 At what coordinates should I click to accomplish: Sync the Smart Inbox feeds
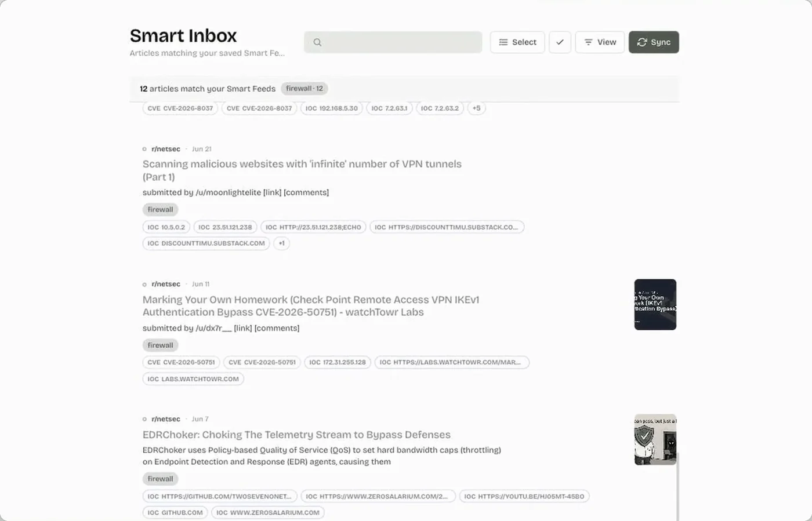click(654, 42)
